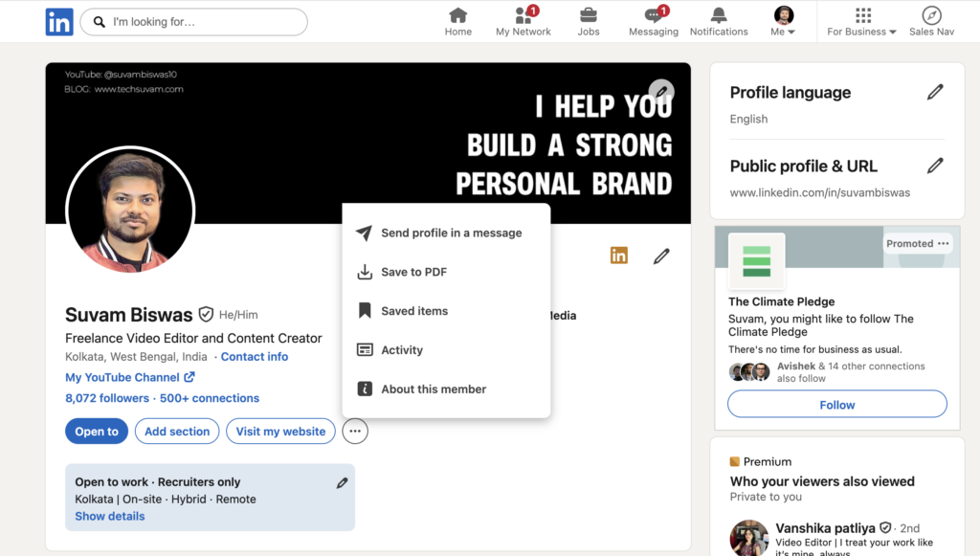Click the English profile language value
The image size is (980, 556).
point(748,119)
